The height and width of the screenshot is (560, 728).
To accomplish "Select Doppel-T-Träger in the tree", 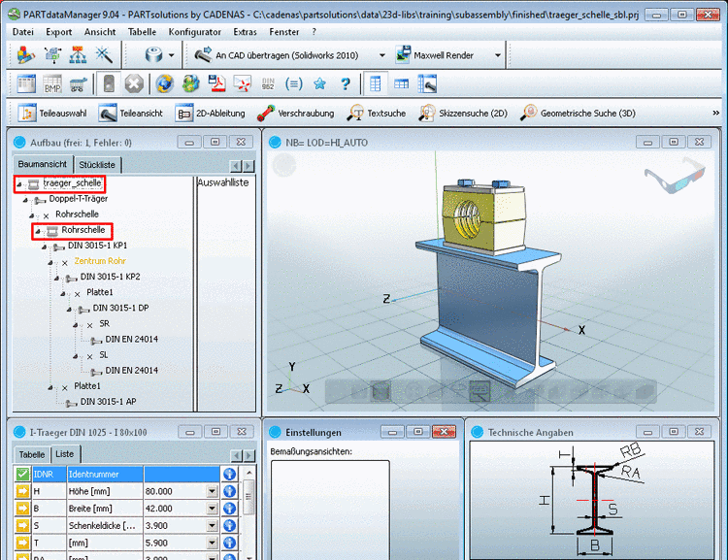I will pyautogui.click(x=79, y=198).
